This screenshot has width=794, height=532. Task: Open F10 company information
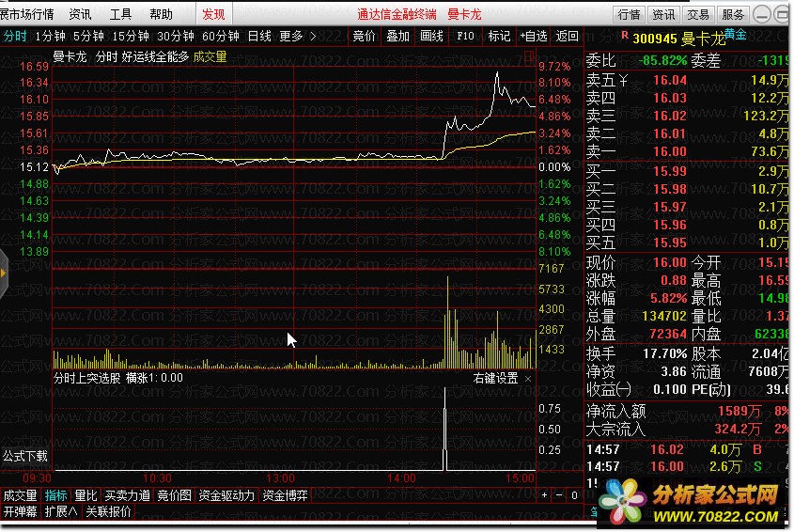pyautogui.click(x=465, y=36)
